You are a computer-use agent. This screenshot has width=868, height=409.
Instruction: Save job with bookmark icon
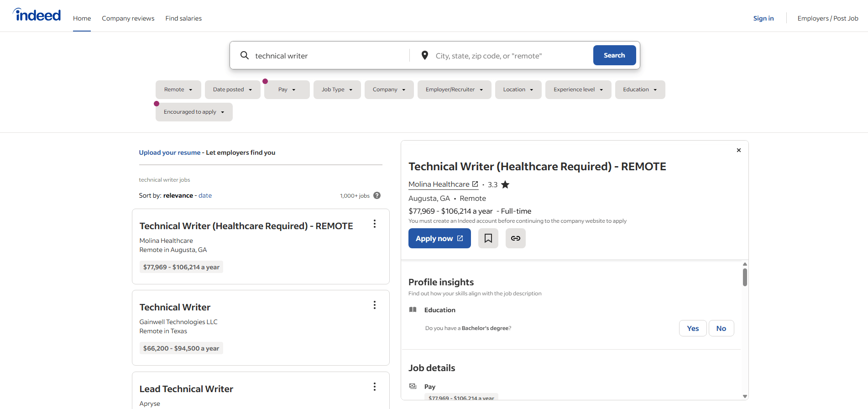[488, 238]
